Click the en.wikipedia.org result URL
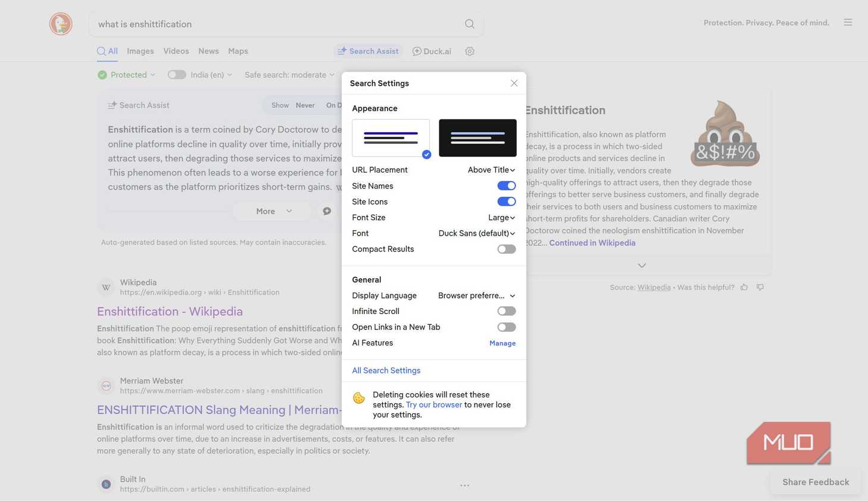This screenshot has width=868, height=502. pos(199,293)
